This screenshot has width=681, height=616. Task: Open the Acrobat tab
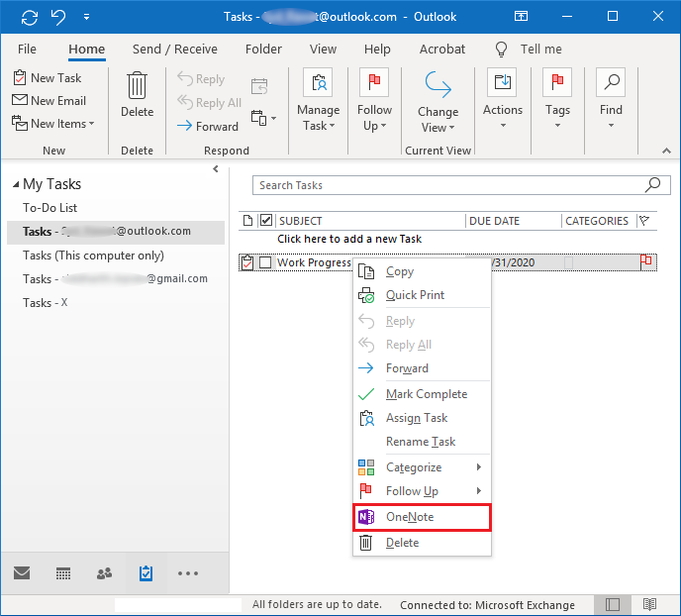coord(442,50)
